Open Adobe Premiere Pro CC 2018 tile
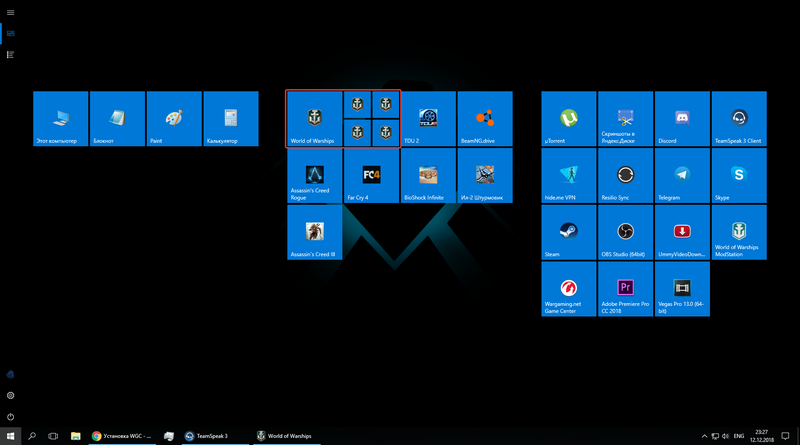 coord(626,289)
